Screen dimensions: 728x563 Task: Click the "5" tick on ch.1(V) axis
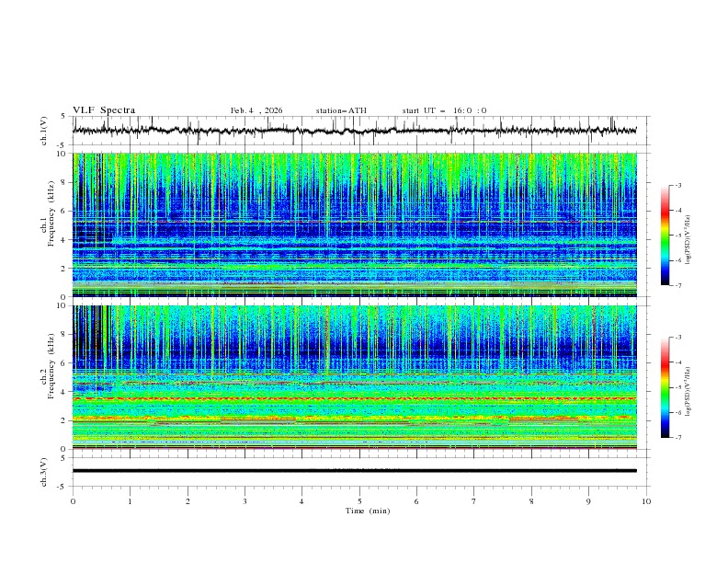(63, 117)
